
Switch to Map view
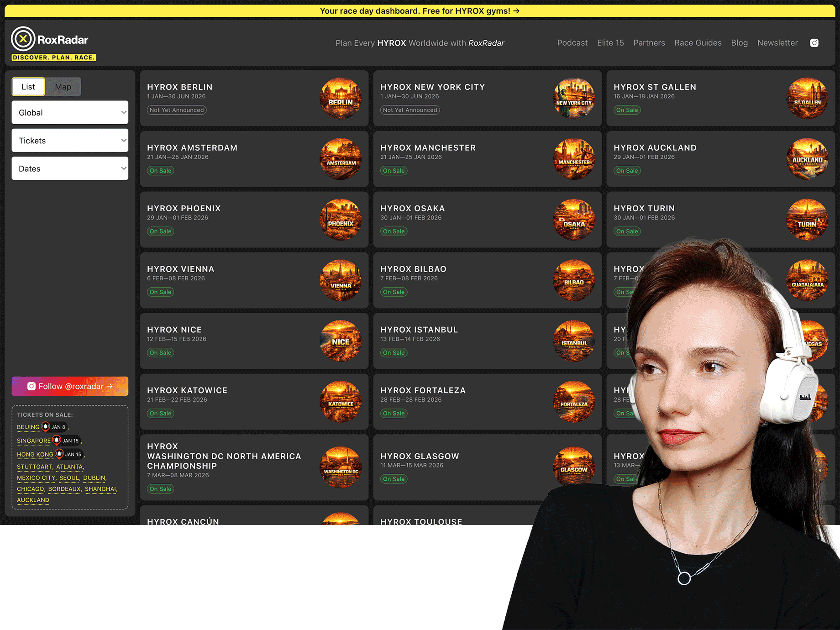click(63, 87)
